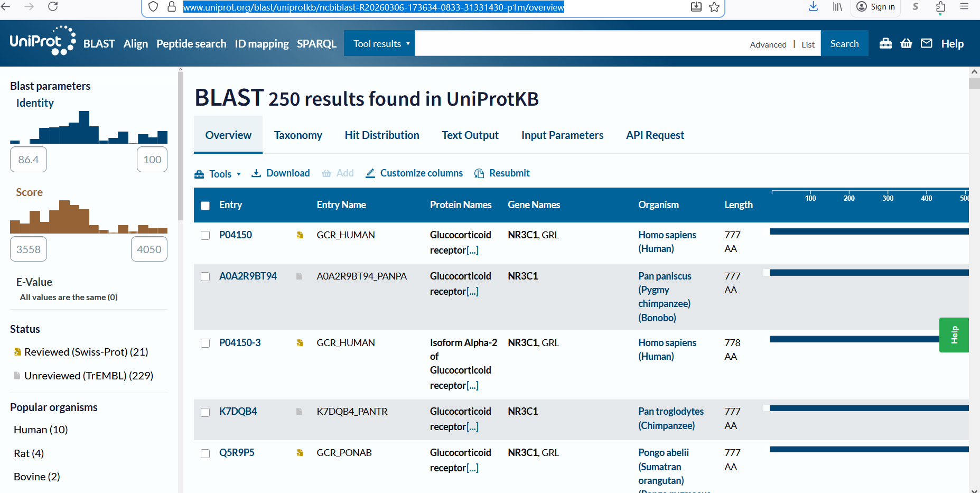
Task: Open browser downloads panel
Action: tap(814, 6)
